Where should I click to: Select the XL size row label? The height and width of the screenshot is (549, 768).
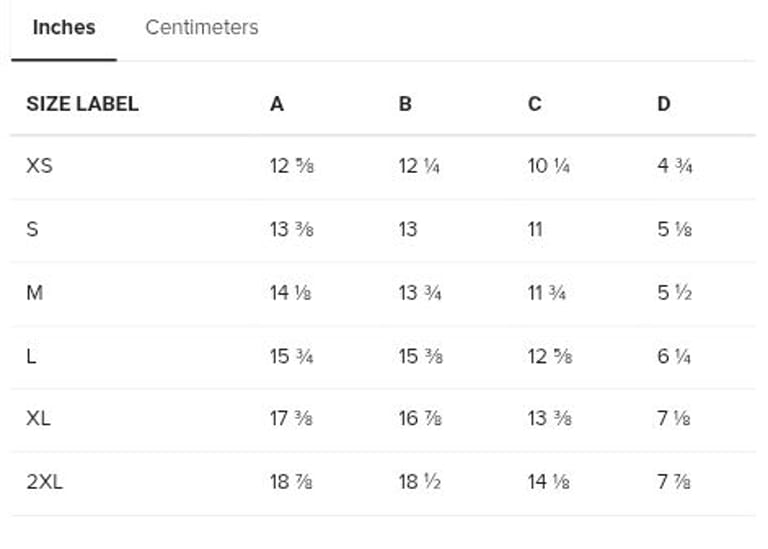coord(39,419)
